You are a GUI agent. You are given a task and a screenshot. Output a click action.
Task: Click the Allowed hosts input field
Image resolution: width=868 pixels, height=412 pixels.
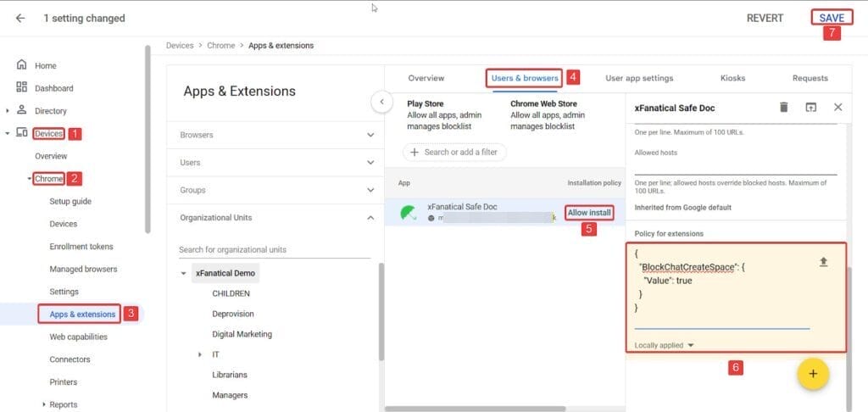(x=736, y=167)
